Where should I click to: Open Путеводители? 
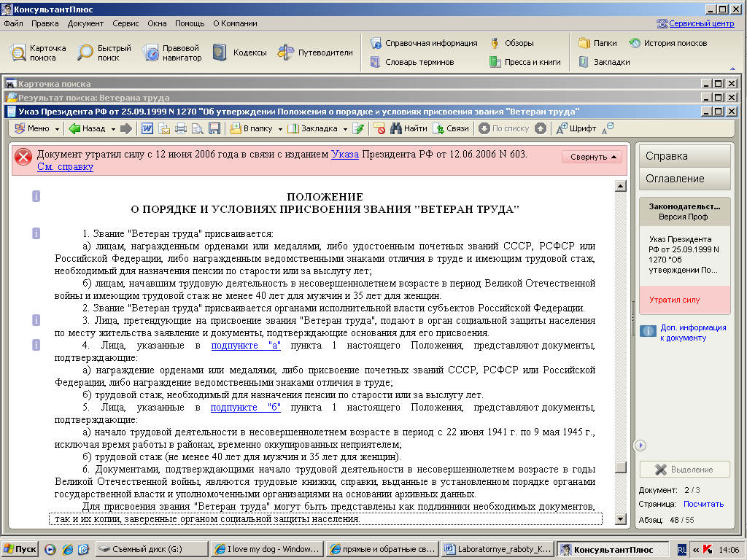[315, 52]
